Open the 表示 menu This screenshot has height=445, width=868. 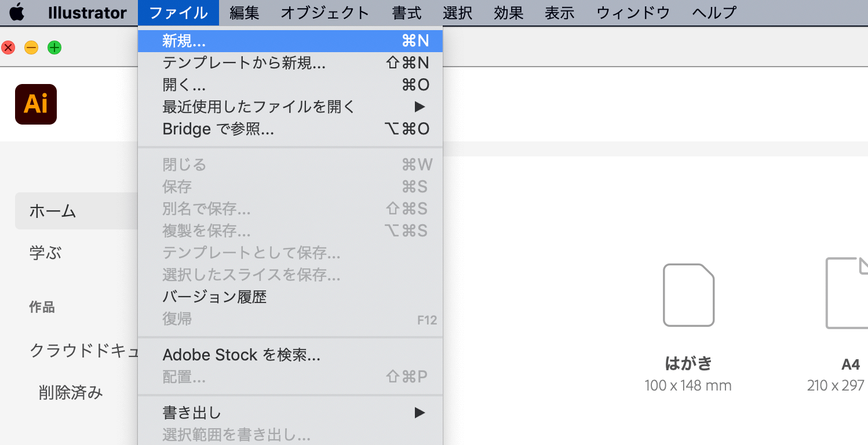tap(560, 12)
